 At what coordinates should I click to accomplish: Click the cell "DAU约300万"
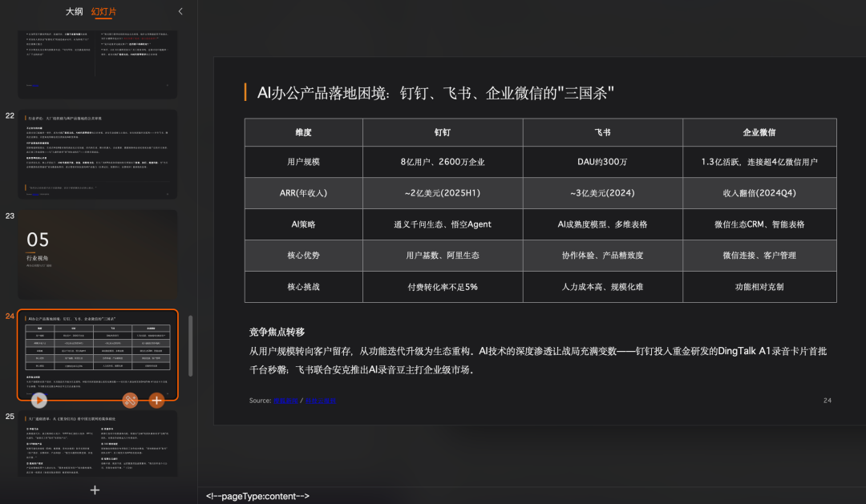(x=603, y=162)
